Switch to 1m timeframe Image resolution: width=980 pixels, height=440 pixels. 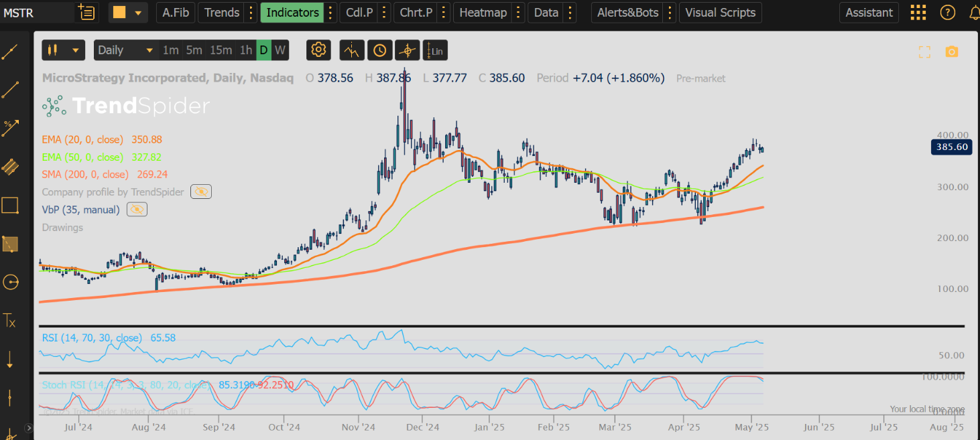pos(170,50)
